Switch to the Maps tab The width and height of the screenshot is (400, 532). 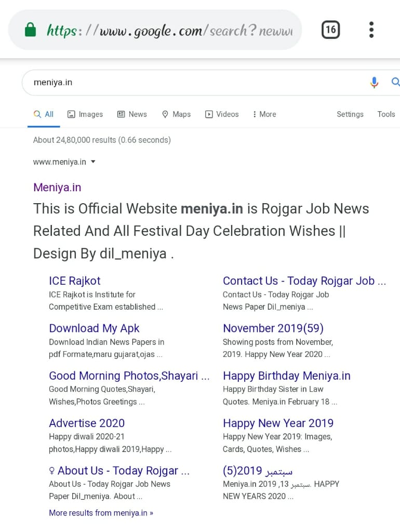coord(176,114)
